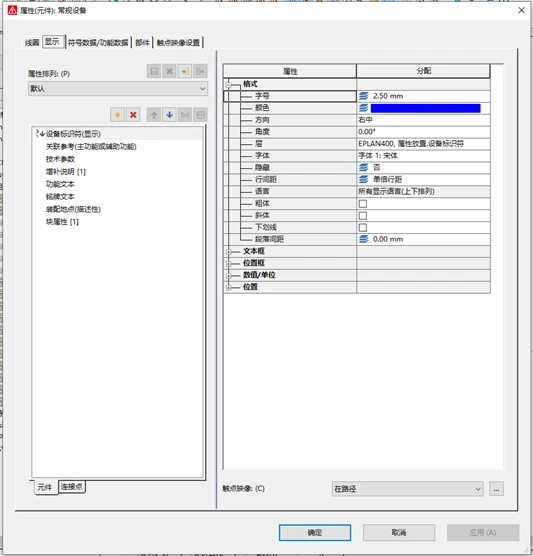Switch to the 符号数据/功能数据 tab
The image size is (533, 556).
[x=98, y=43]
